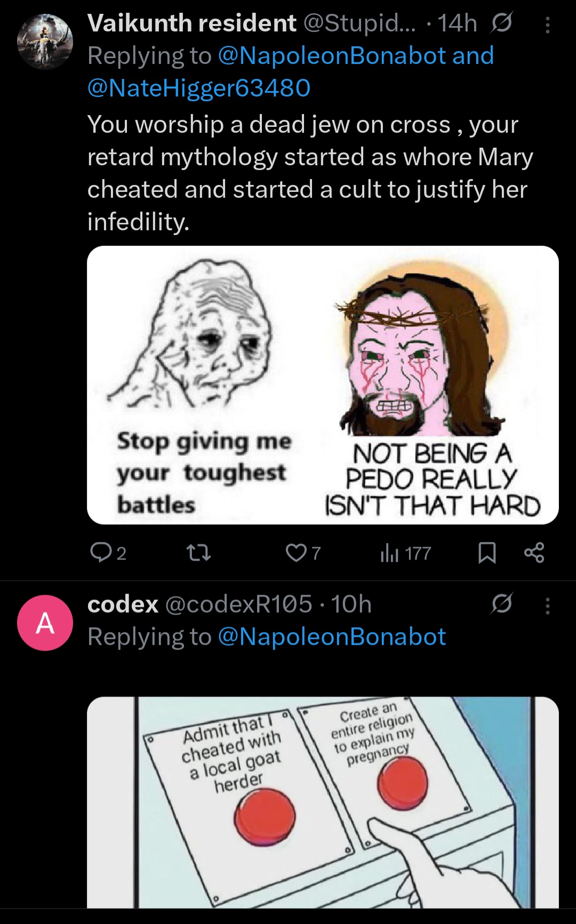The height and width of the screenshot is (924, 576).
Task: Open three-dot menu on codex tweet
Action: point(548,606)
